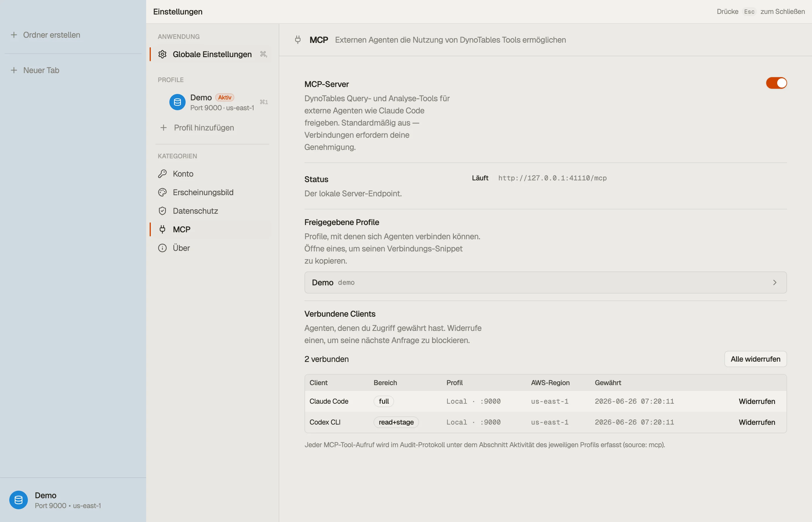Click Alle widerrufen button

pos(755,359)
